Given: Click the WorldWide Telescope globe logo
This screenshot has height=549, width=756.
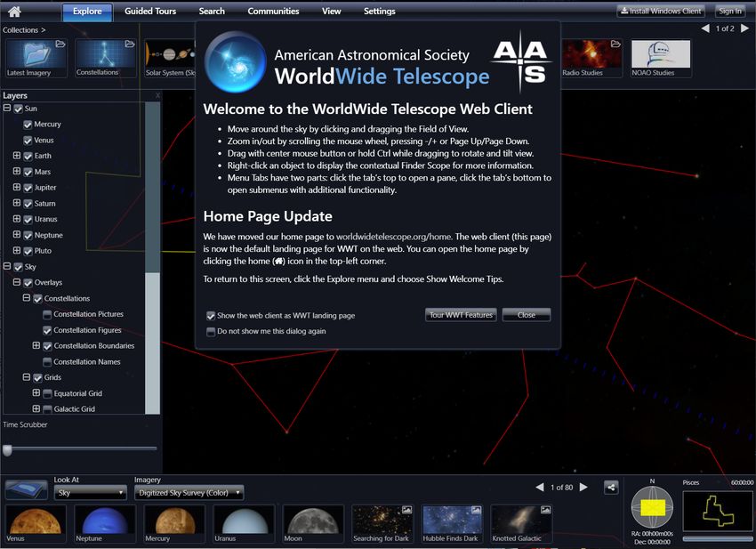Looking at the screenshot, I should 236,61.
